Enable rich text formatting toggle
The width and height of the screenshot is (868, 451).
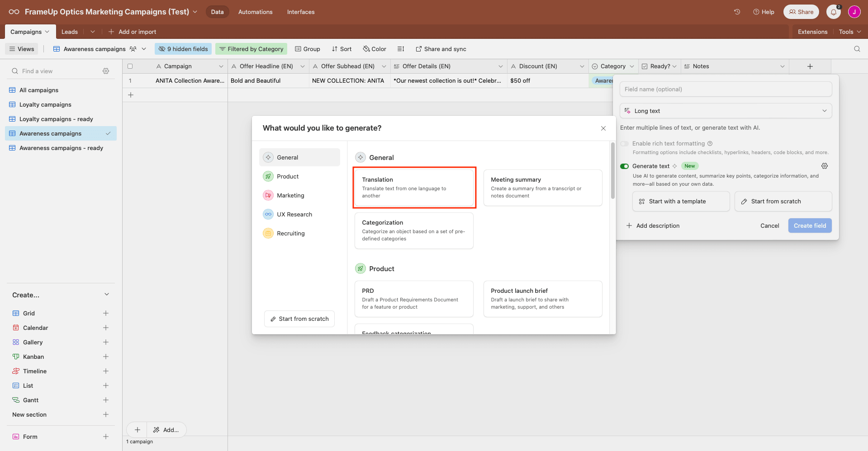(624, 143)
